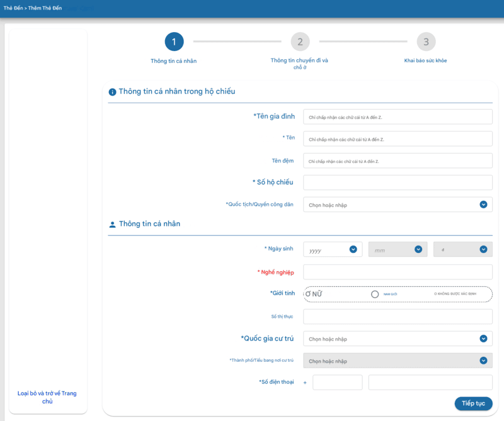Click the plus sign before the phone code
This screenshot has height=421, width=504.
(x=305, y=383)
